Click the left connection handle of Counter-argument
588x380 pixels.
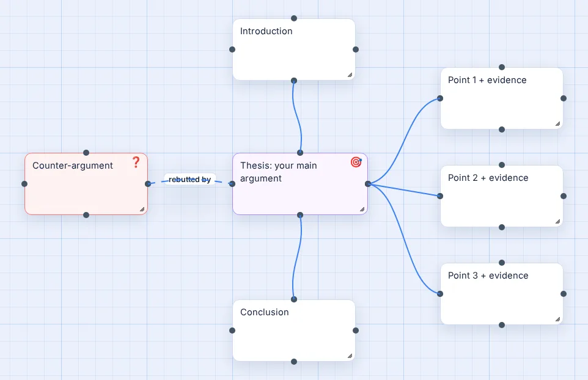coord(24,184)
